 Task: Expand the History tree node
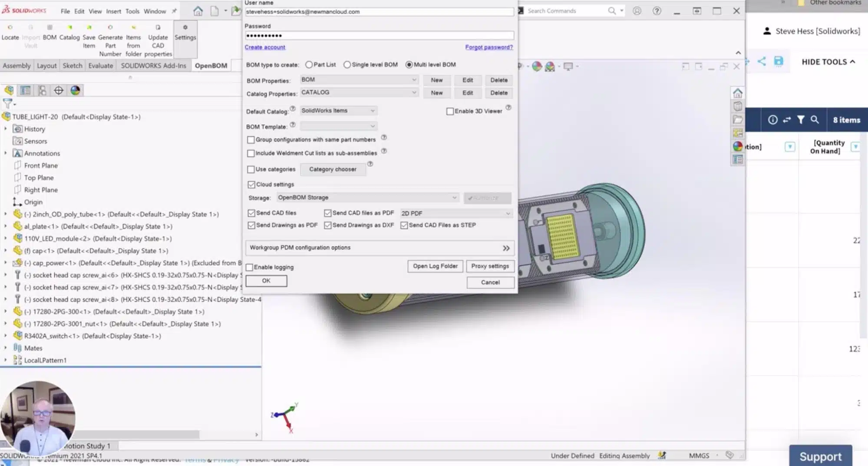(x=6, y=129)
